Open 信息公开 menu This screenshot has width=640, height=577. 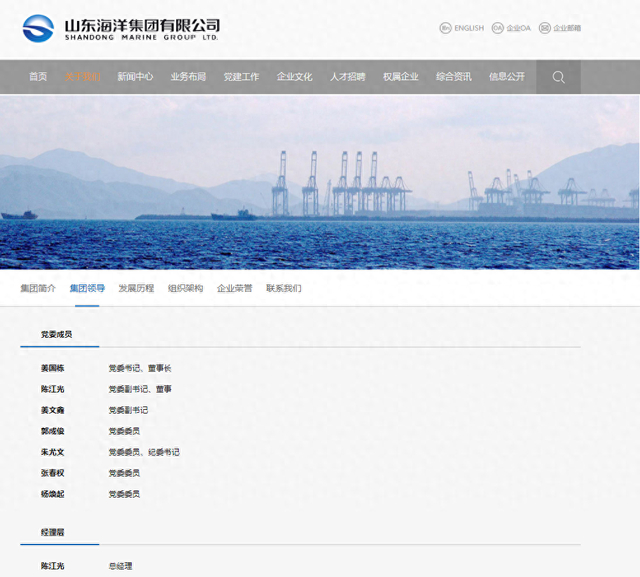(507, 77)
